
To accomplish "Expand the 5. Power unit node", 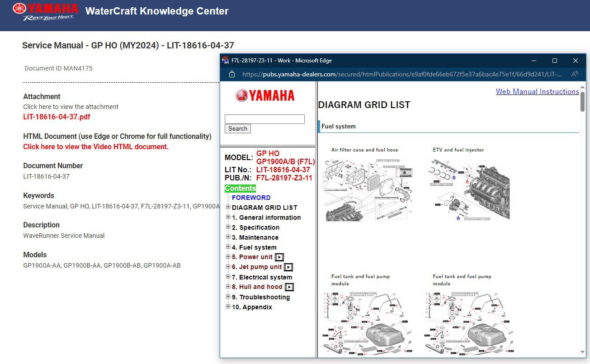I will tap(228, 257).
